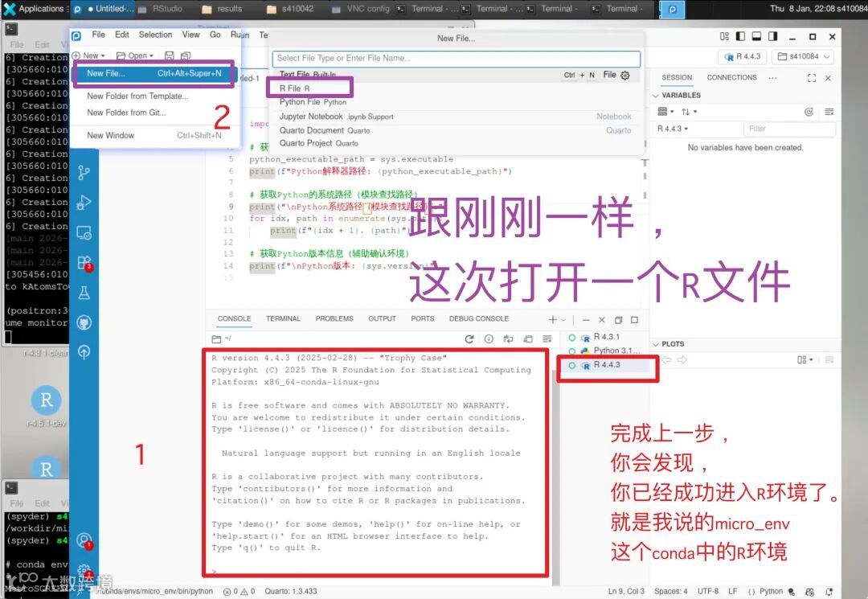868x599 pixels.
Task: Maximize the Session panel
Action: click(812, 78)
